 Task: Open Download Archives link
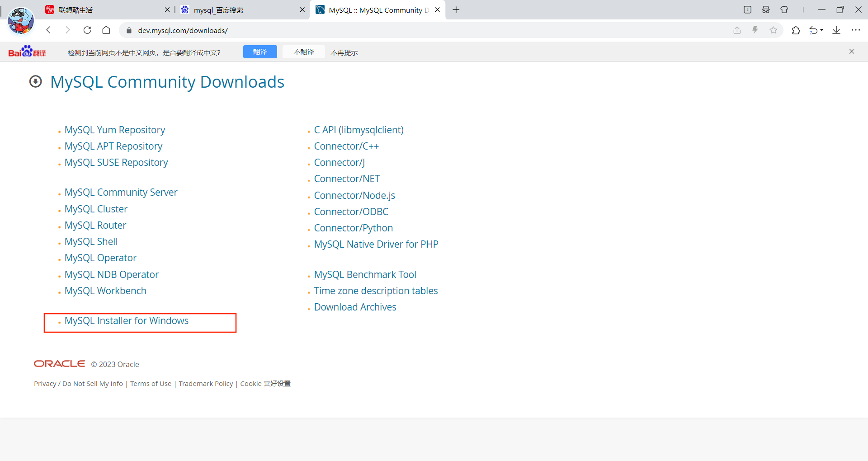point(355,307)
